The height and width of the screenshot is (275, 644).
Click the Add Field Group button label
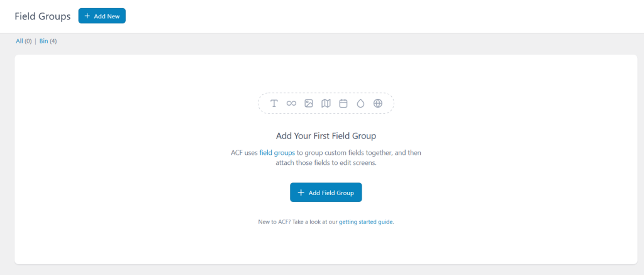click(x=331, y=193)
